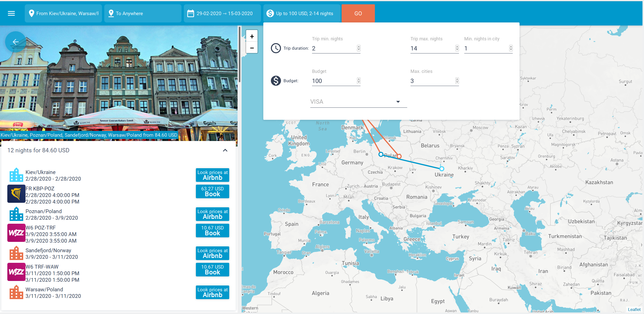644x314 pixels.
Task: Open the Leaflet attribution link
Action: click(x=635, y=309)
